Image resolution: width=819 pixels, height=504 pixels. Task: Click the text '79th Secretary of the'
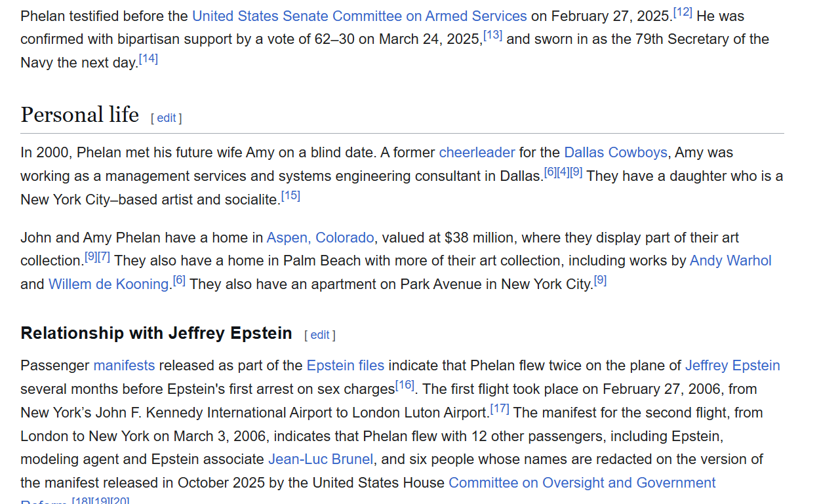[702, 39]
